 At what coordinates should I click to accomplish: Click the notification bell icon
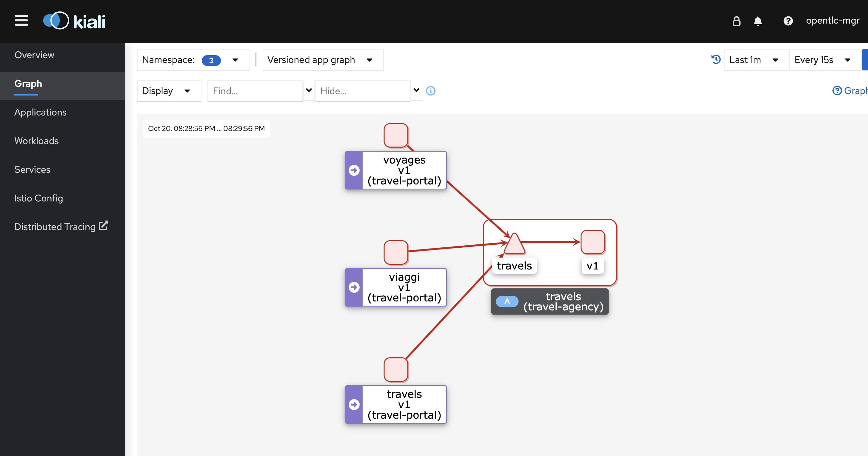(758, 21)
